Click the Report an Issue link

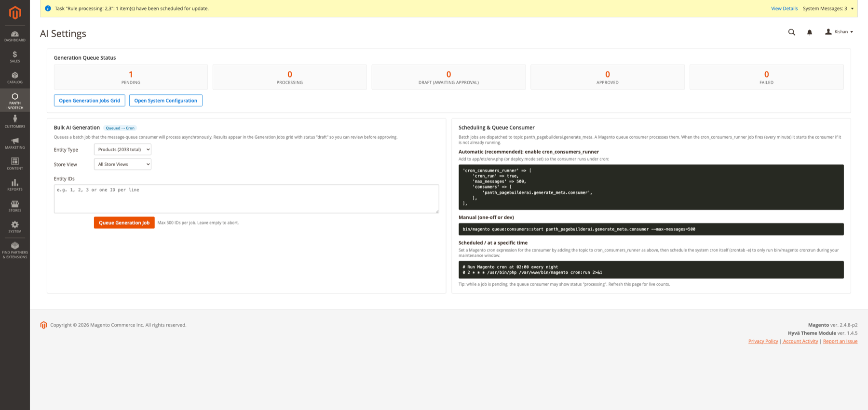[840, 341]
